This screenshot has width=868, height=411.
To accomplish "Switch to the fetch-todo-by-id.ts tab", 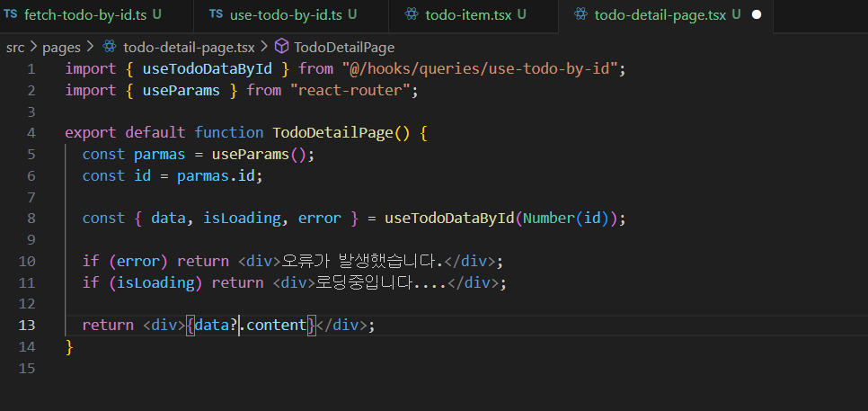I will tap(85, 15).
